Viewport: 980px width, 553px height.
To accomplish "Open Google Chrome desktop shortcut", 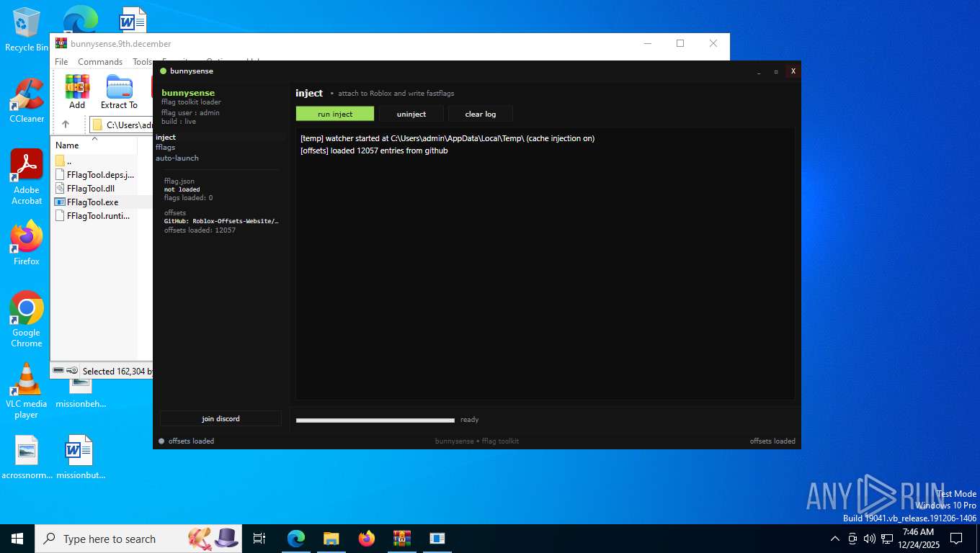I will tap(27, 320).
